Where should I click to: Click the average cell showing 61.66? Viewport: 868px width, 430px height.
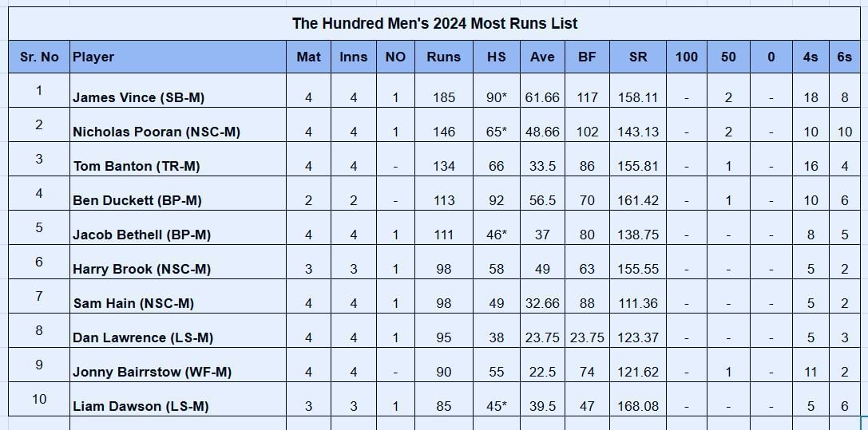point(542,97)
